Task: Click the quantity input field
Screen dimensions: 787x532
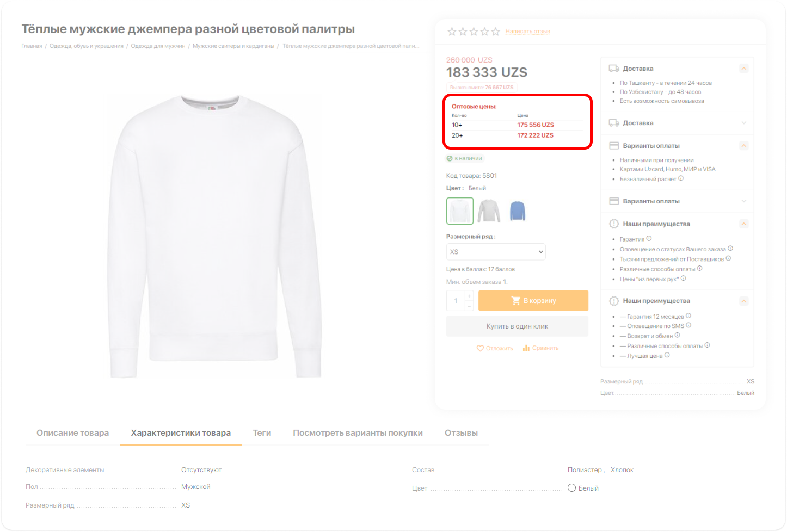Action: pos(456,301)
